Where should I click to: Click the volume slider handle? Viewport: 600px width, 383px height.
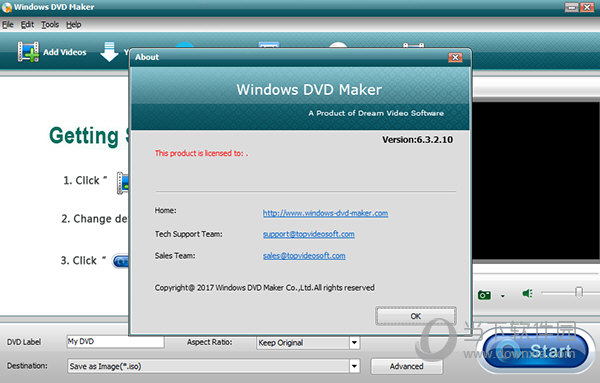579,293
